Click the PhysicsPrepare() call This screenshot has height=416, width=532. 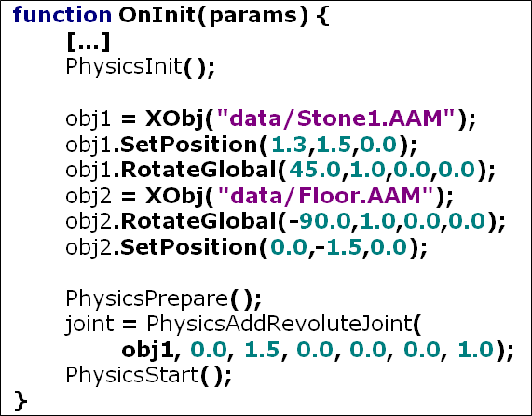pos(164,298)
